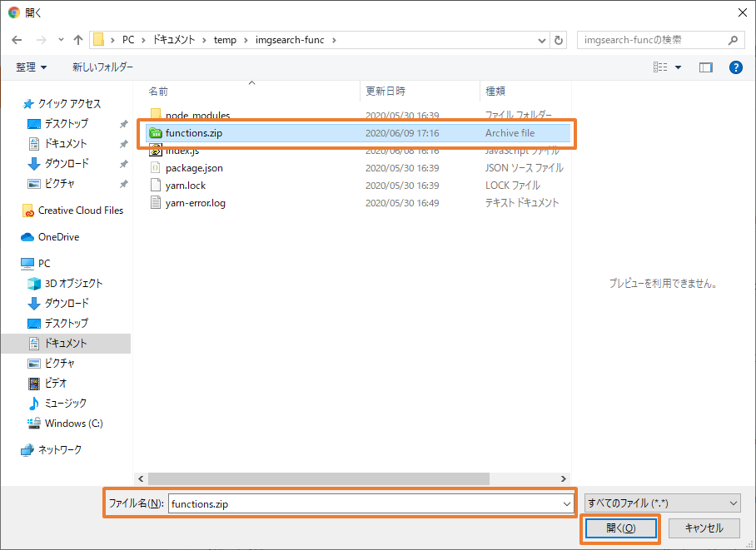Open the 整理 menu
The width and height of the screenshot is (756, 550).
pyautogui.click(x=31, y=67)
